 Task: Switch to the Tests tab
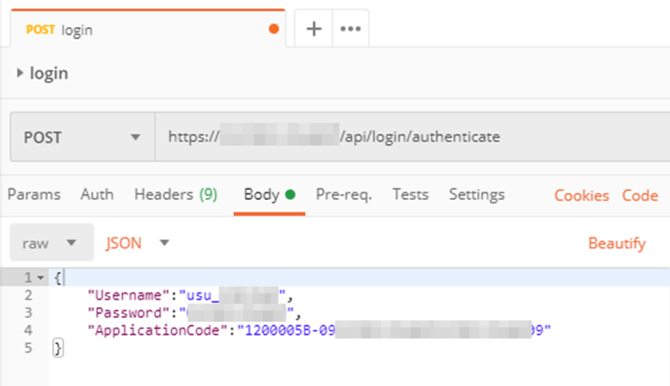click(x=411, y=195)
